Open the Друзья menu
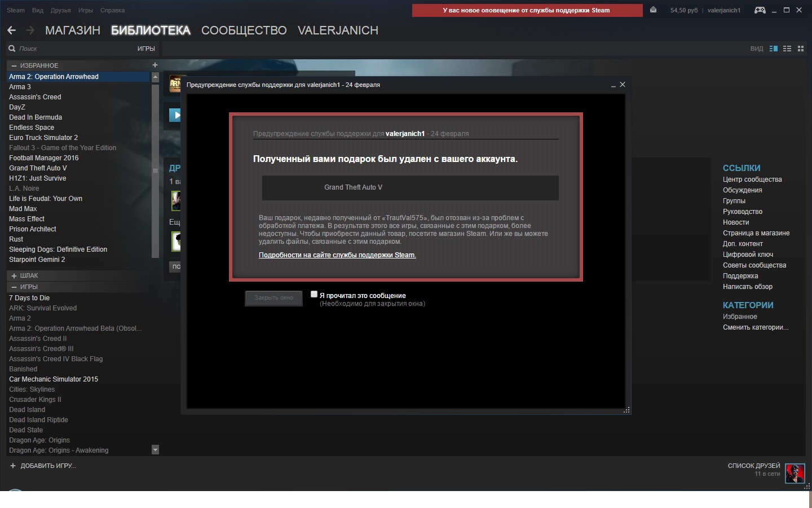Viewport: 812px width, 508px height. pyautogui.click(x=61, y=10)
